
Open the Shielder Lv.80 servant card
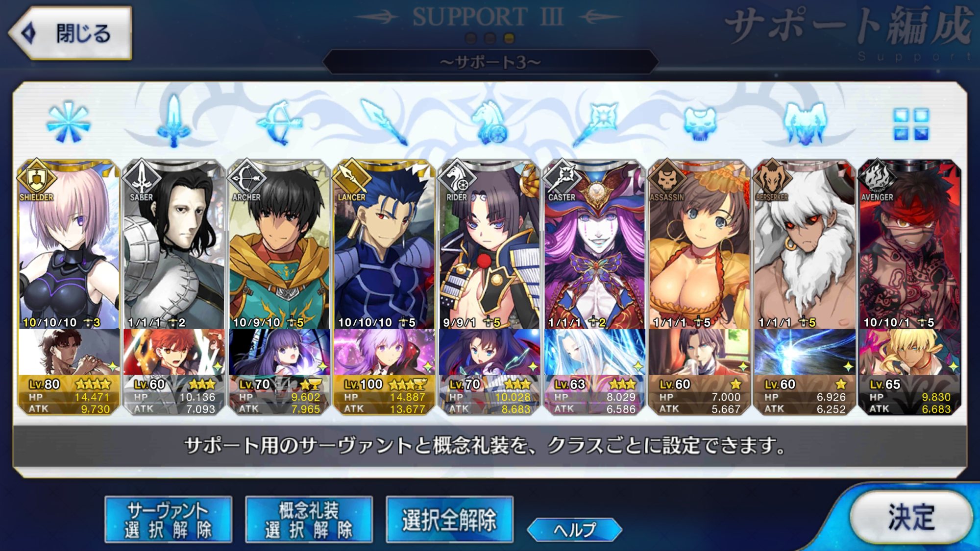[x=69, y=244]
